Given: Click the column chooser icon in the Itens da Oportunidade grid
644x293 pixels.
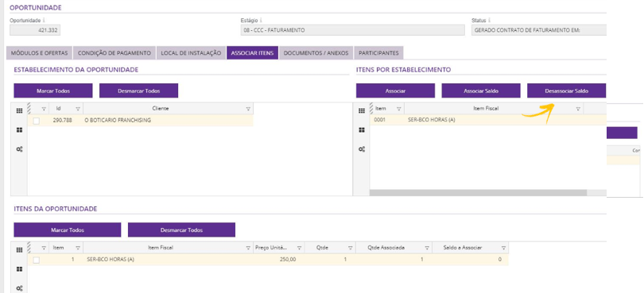Looking at the screenshot, I should [x=19, y=250].
